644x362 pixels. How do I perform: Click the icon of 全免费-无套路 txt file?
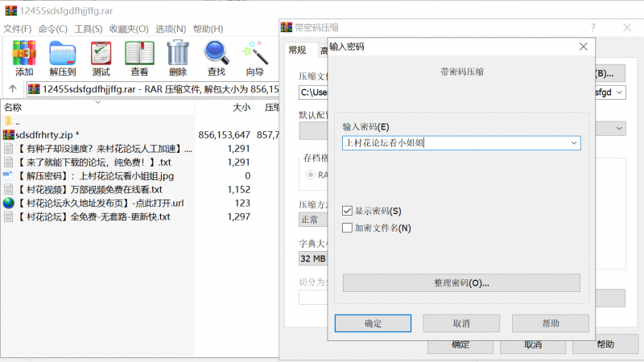(x=8, y=216)
